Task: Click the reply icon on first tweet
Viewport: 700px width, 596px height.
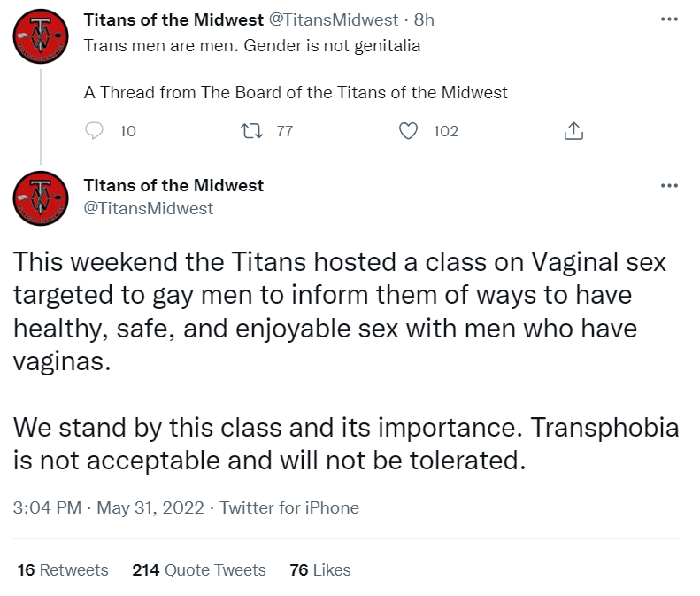Action: coord(96,131)
